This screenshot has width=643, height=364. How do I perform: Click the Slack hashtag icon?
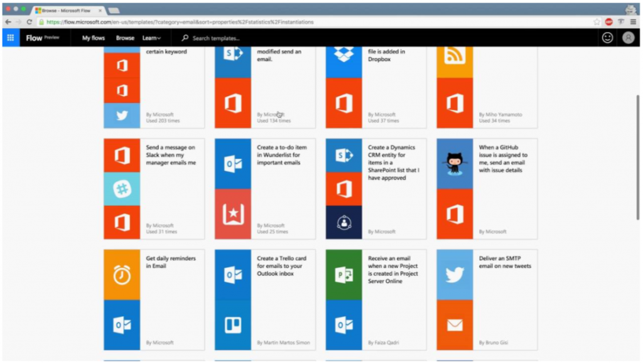click(122, 189)
